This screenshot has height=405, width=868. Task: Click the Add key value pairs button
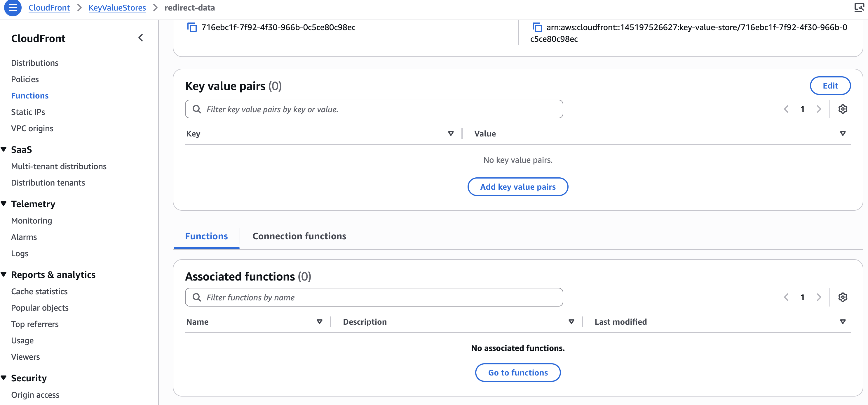[x=517, y=187]
